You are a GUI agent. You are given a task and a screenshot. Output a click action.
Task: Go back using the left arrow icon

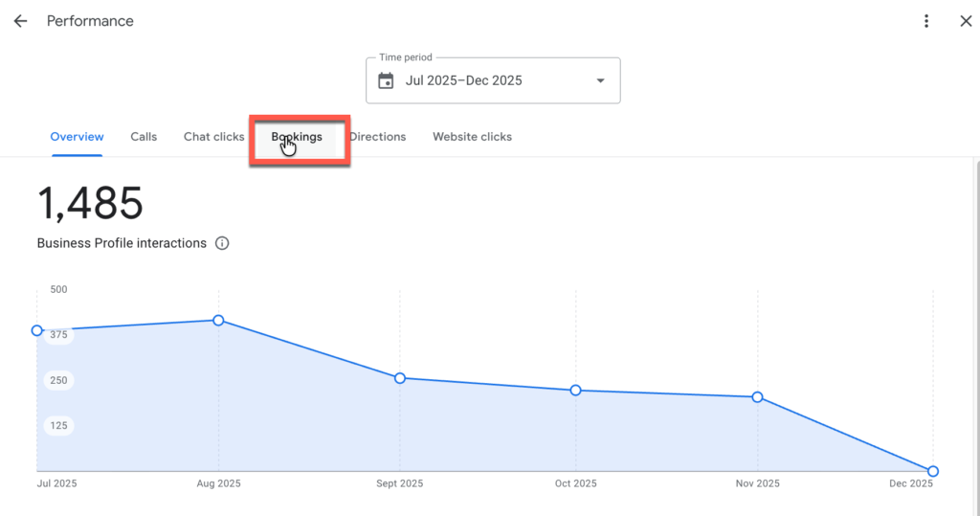tap(20, 21)
